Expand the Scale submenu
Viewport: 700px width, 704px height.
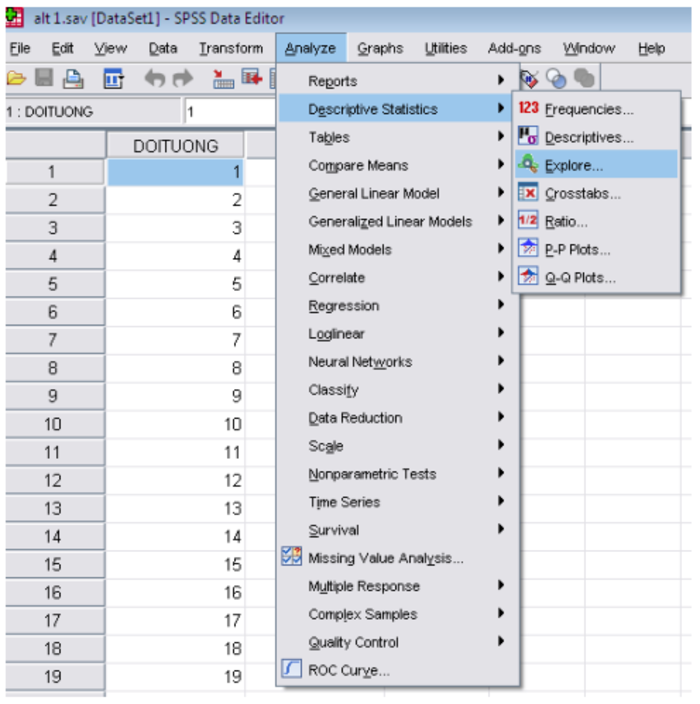398,446
